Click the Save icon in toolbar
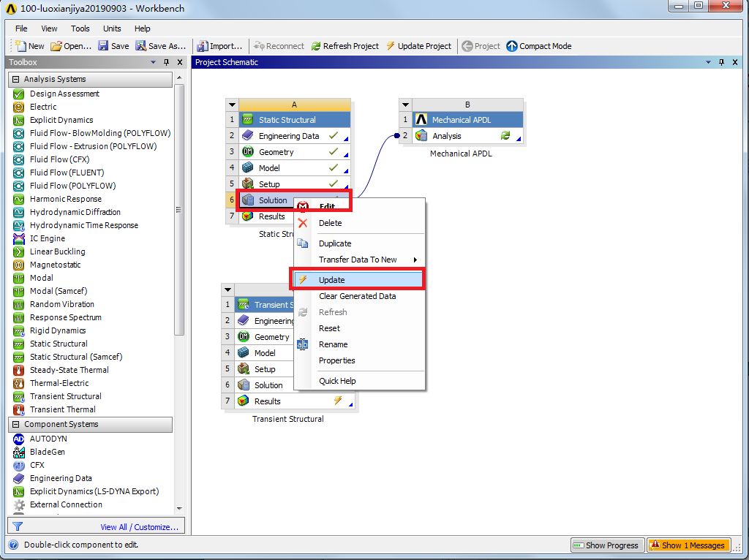Screen dimensions: 749x560 click(104, 46)
